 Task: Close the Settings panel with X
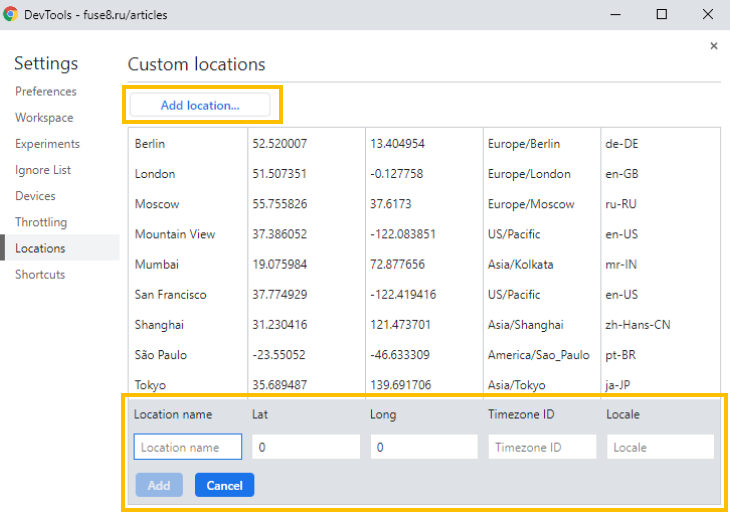[713, 46]
